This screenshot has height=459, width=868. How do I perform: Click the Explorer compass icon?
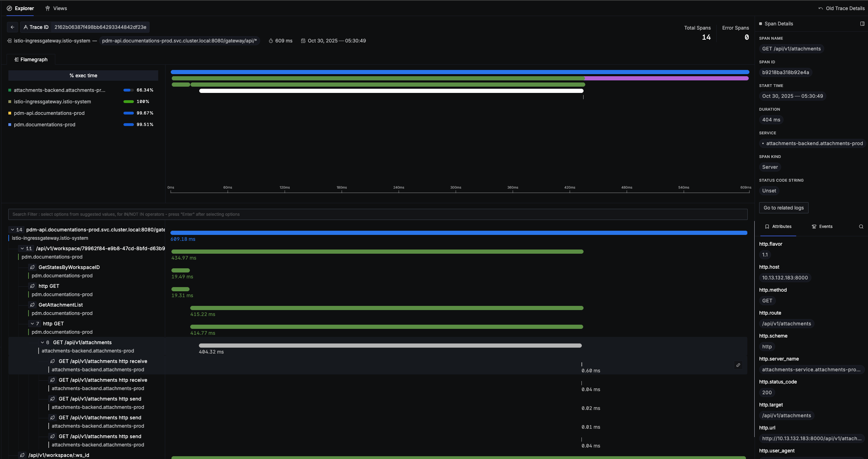click(x=9, y=8)
